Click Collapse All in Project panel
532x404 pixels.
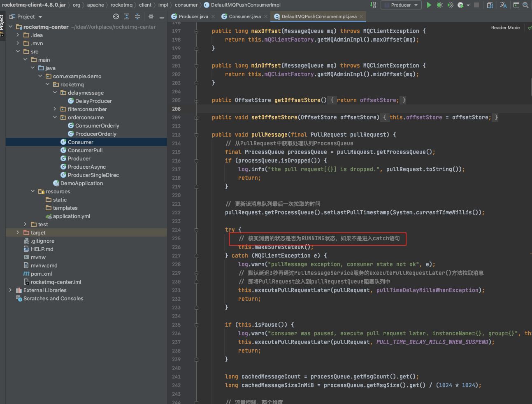point(137,16)
